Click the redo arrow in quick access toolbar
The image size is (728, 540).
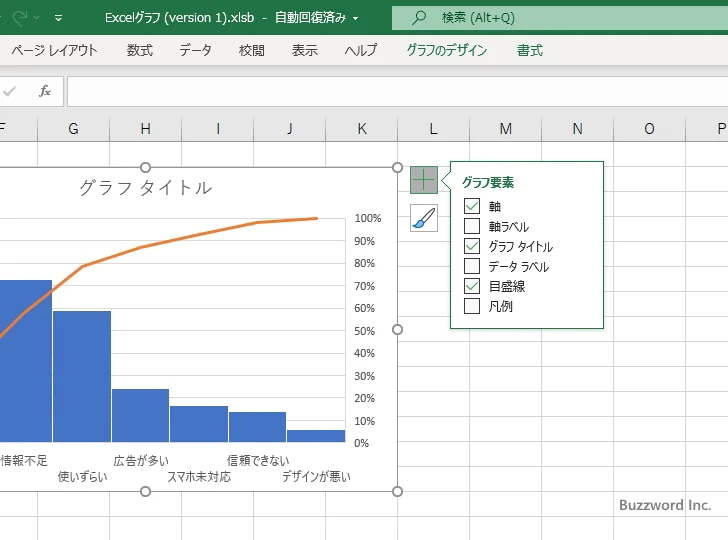(20, 18)
